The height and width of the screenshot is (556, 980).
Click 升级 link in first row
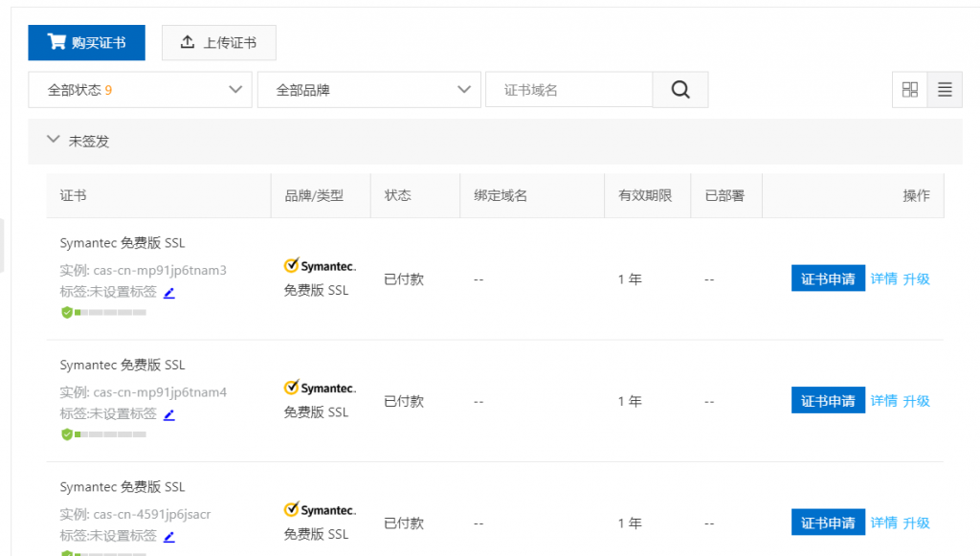coord(916,278)
